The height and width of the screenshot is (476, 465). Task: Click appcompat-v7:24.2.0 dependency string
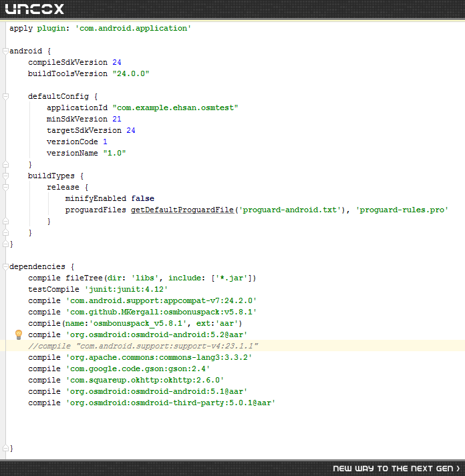[x=161, y=301]
